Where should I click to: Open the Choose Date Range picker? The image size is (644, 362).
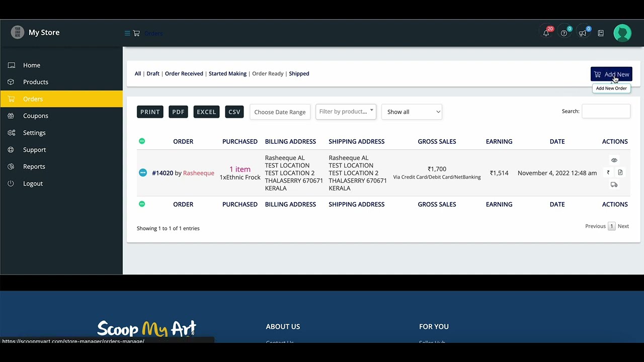(280, 112)
